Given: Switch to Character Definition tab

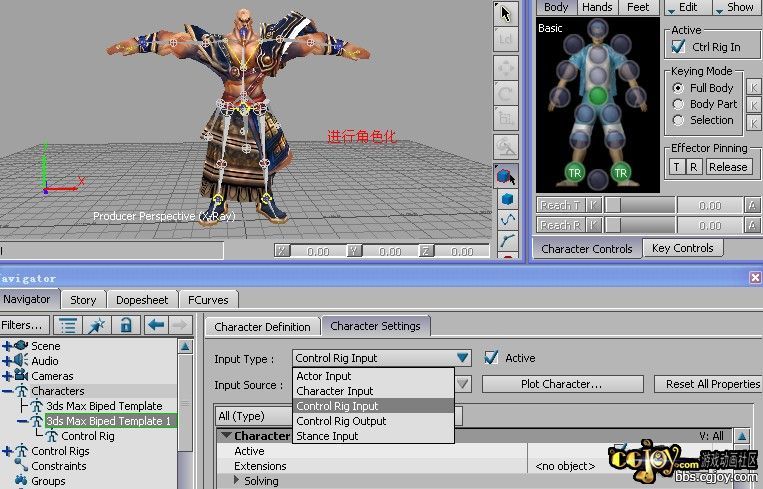Looking at the screenshot, I should [x=262, y=326].
